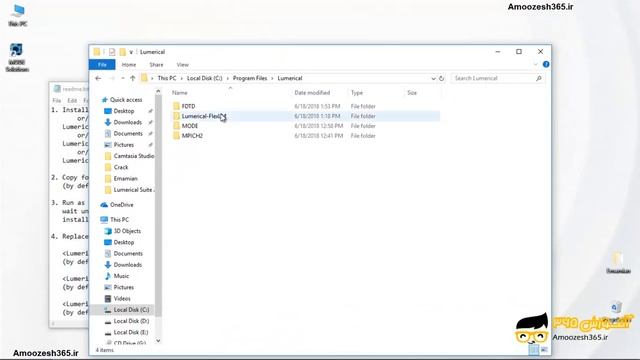The image size is (640, 360).
Task: Open pinned Documents under Quick access
Action: coord(128,133)
